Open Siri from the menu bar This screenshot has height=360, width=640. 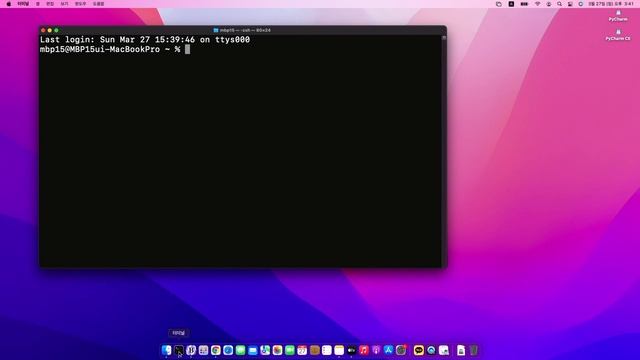pyautogui.click(x=580, y=4)
